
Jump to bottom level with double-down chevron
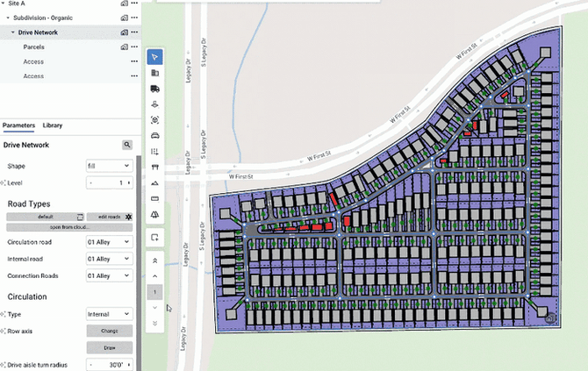[154, 323]
